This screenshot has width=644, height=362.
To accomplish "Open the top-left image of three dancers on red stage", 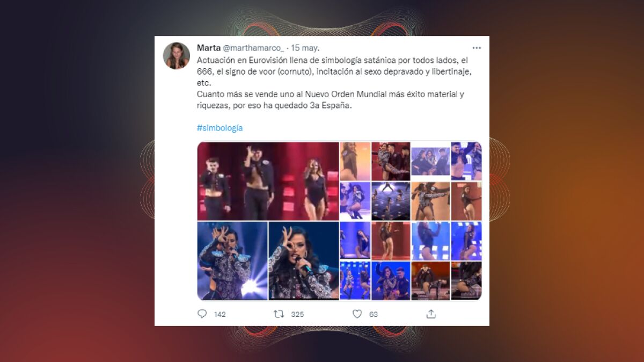I will pos(268,181).
